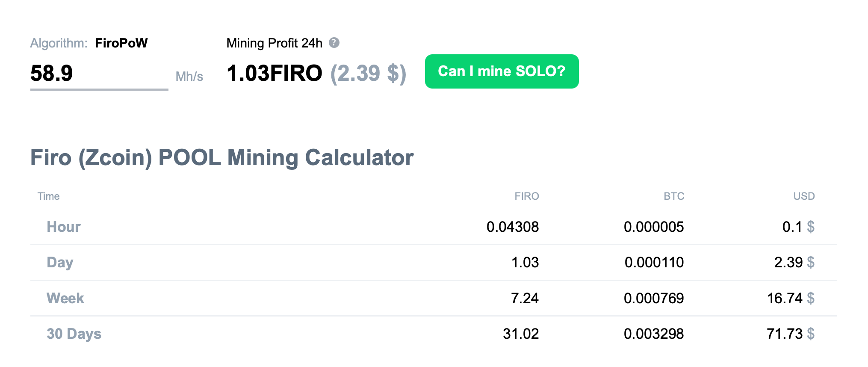
Task: Click the Firo (Zcoin) POOL Mining Calculator heading
Action: click(x=221, y=158)
